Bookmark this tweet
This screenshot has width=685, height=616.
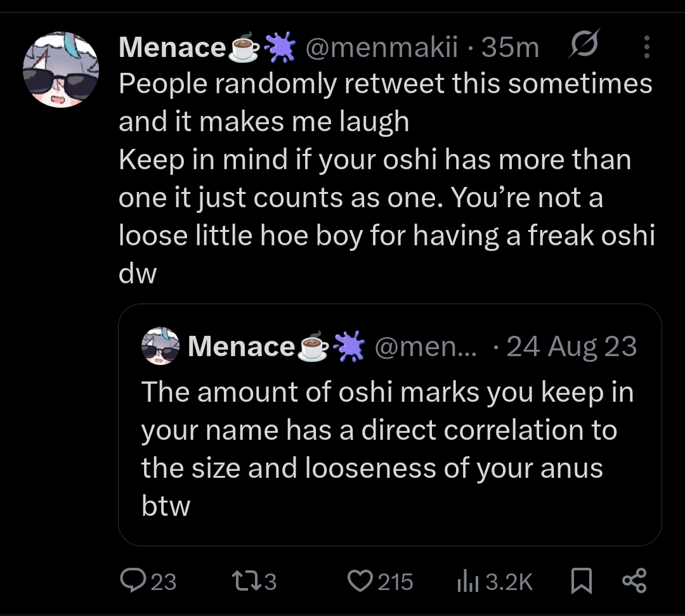coord(581,581)
